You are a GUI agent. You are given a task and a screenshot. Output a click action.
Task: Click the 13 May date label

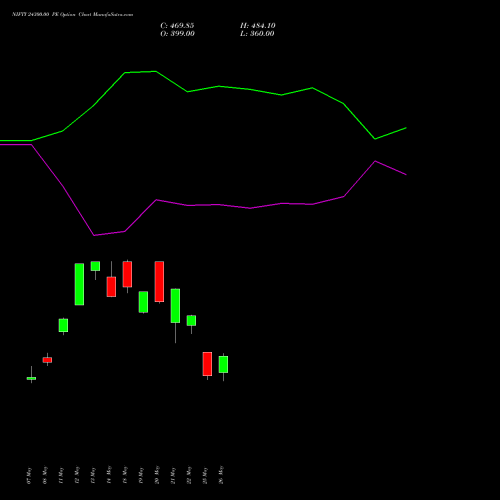(x=93, y=475)
